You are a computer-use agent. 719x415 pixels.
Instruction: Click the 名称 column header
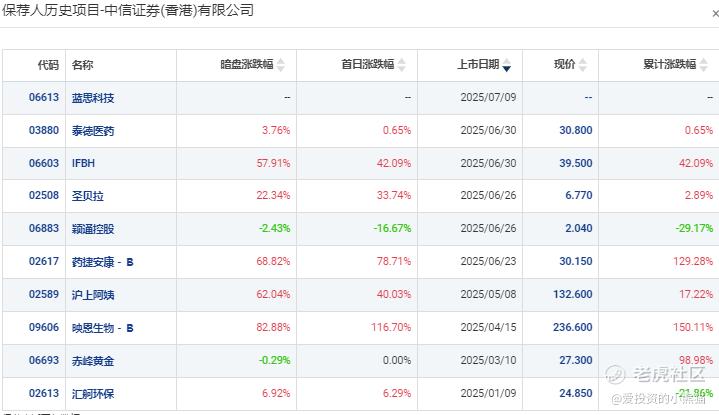tap(83, 65)
